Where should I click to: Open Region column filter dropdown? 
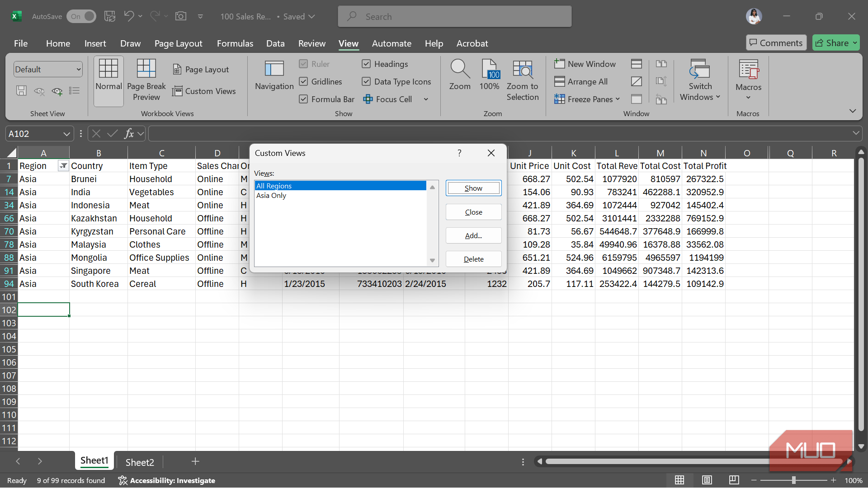(63, 166)
